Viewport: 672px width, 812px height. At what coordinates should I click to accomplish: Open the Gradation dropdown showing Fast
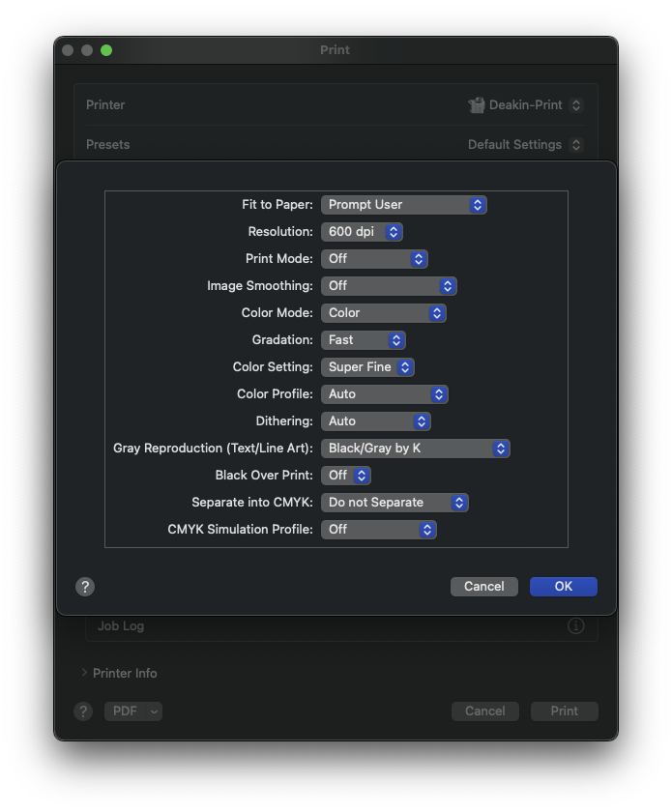pyautogui.click(x=363, y=339)
